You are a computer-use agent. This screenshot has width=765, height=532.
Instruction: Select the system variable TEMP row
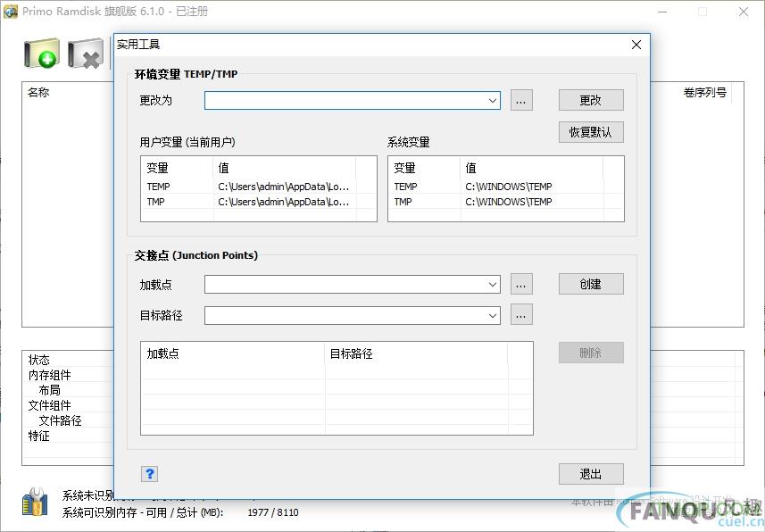[x=506, y=187]
